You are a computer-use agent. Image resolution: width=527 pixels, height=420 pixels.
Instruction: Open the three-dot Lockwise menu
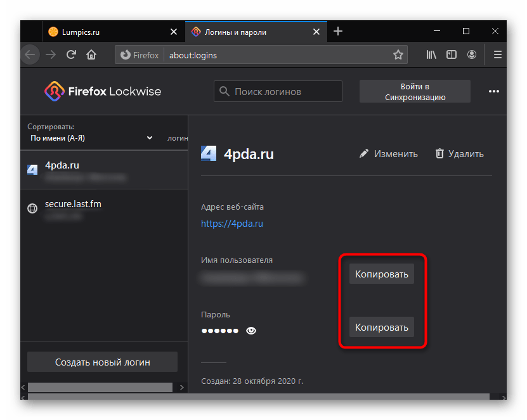tap(494, 91)
